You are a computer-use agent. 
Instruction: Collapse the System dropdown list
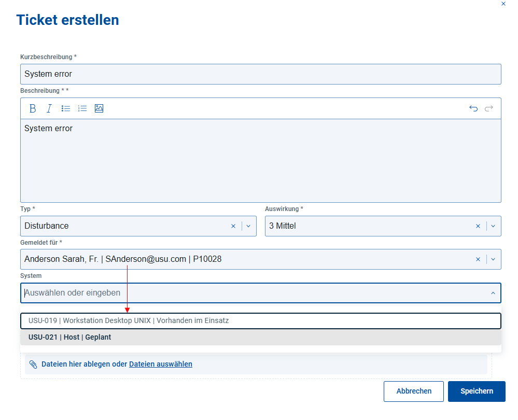(x=493, y=293)
